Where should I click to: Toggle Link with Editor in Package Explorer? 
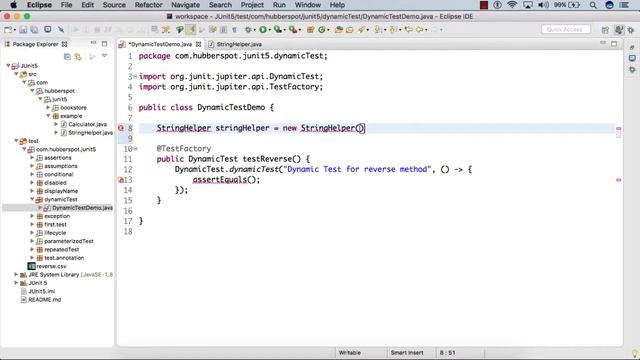tap(78, 57)
